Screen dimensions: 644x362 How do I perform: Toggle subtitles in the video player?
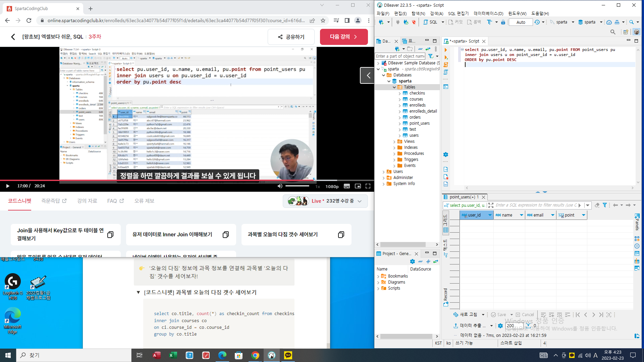click(x=347, y=186)
